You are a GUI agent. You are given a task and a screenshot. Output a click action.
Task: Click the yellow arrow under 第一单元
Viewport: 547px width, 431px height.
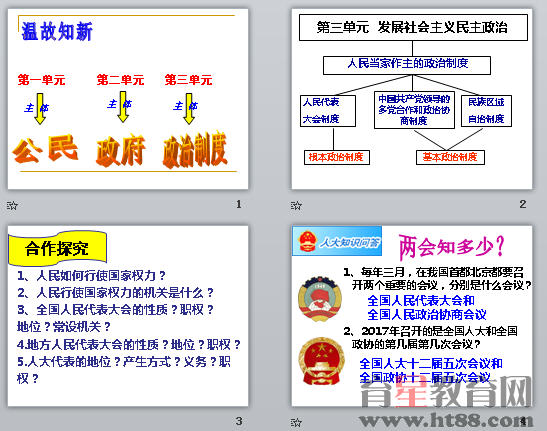(x=40, y=109)
